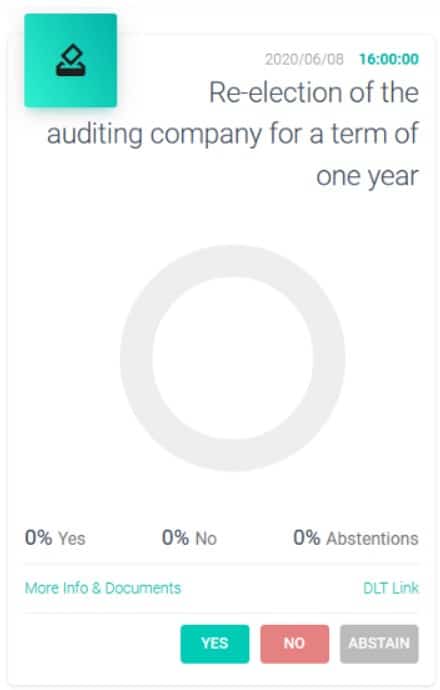Image resolution: width=440 pixels, height=690 pixels.
Task: Select the proposal title about the auditing company
Action: [233, 134]
